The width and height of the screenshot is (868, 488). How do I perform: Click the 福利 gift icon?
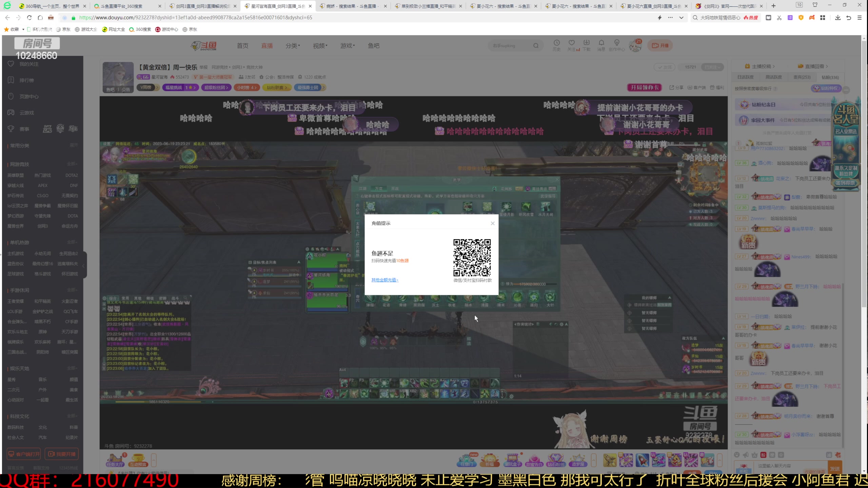point(717,87)
